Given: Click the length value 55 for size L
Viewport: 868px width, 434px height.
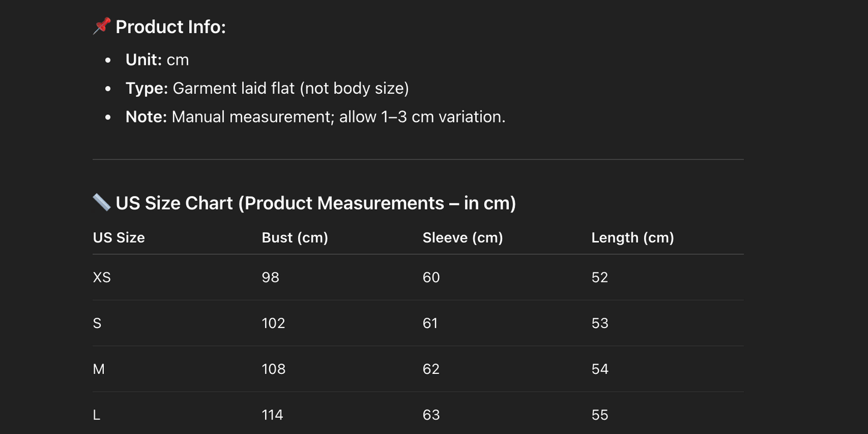Looking at the screenshot, I should click(600, 415).
